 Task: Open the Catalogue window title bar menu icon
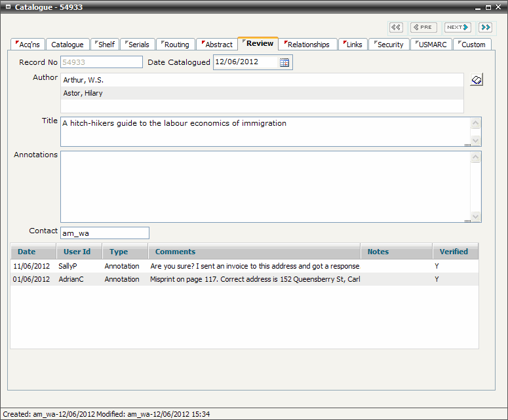(7, 7)
